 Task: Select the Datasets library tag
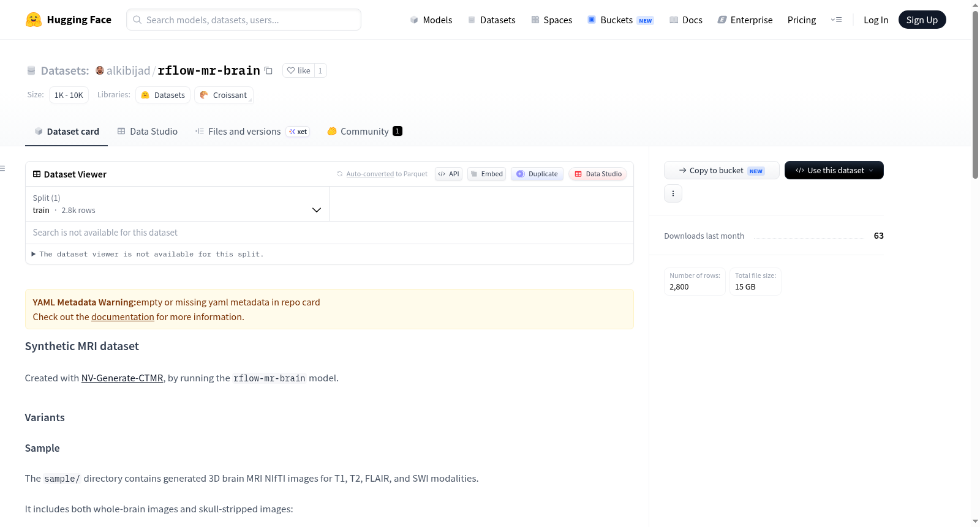point(163,95)
